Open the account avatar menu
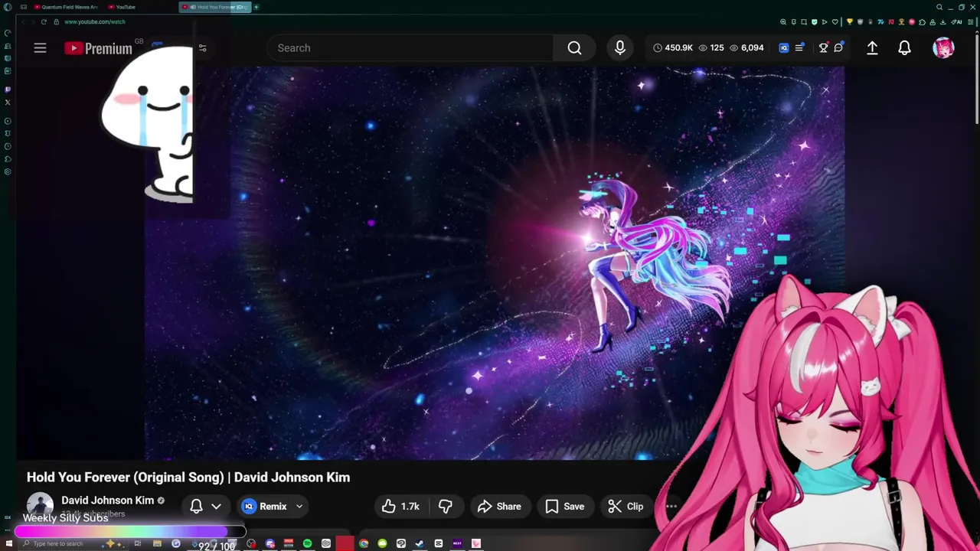Image resolution: width=980 pixels, height=551 pixels. 943,47
